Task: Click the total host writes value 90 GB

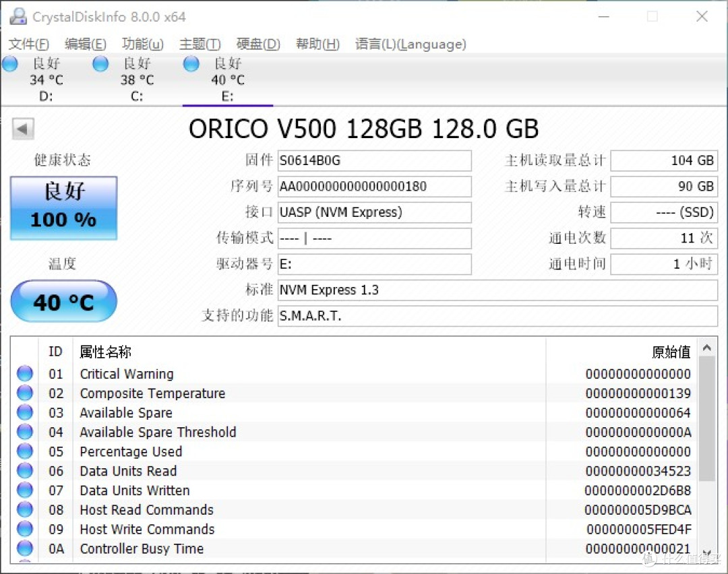Action: [665, 187]
